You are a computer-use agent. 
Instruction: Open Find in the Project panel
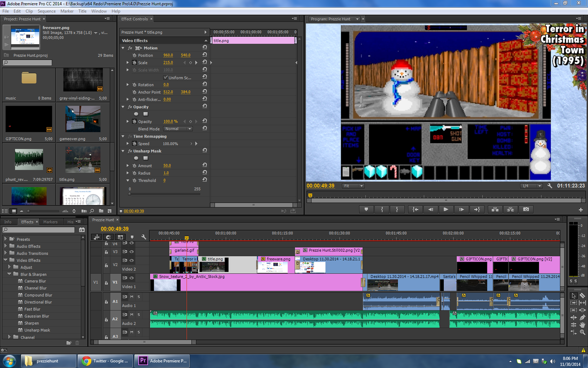92,211
